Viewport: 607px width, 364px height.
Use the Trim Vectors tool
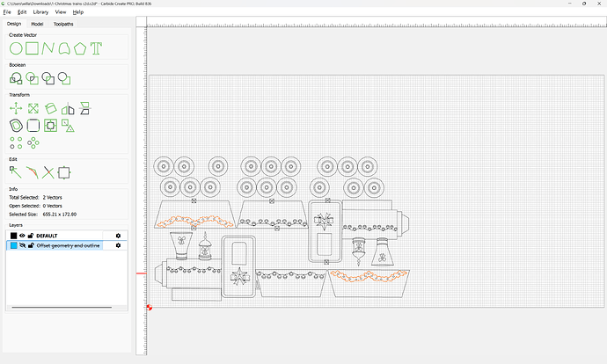point(48,171)
